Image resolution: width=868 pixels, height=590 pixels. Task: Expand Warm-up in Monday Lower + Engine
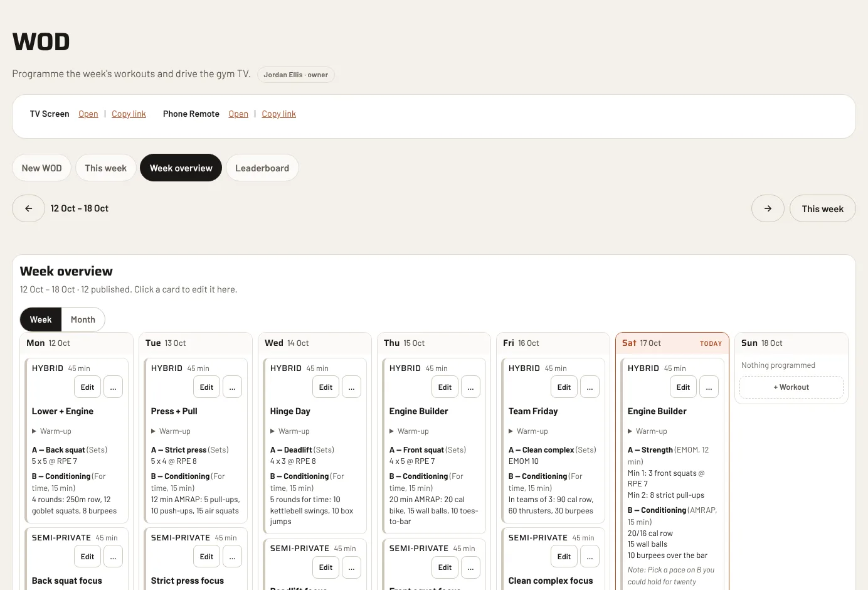point(51,431)
